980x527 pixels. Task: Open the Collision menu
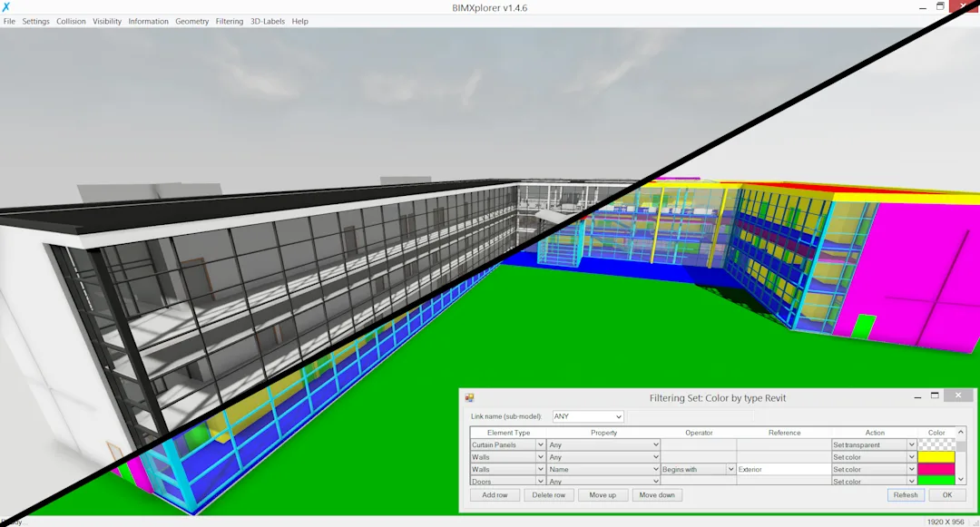click(x=70, y=21)
